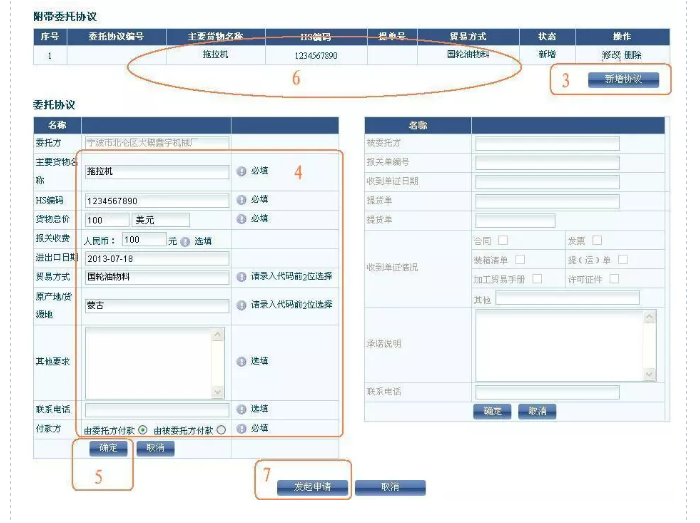Open the 贸易方式 code selection field
This screenshot has width=700, height=523.
click(157, 277)
